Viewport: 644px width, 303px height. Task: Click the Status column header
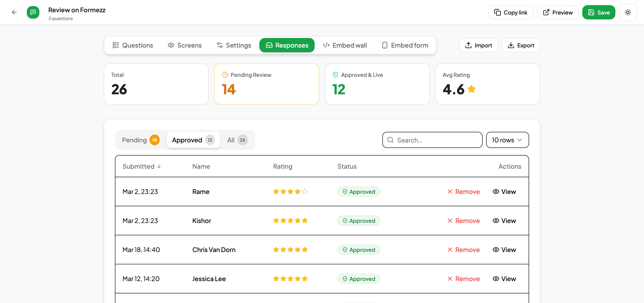pyautogui.click(x=347, y=166)
